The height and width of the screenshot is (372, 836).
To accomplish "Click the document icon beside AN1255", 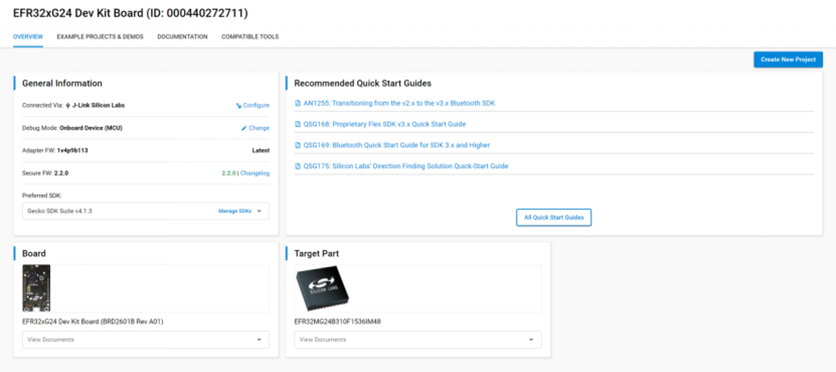I will (x=298, y=103).
